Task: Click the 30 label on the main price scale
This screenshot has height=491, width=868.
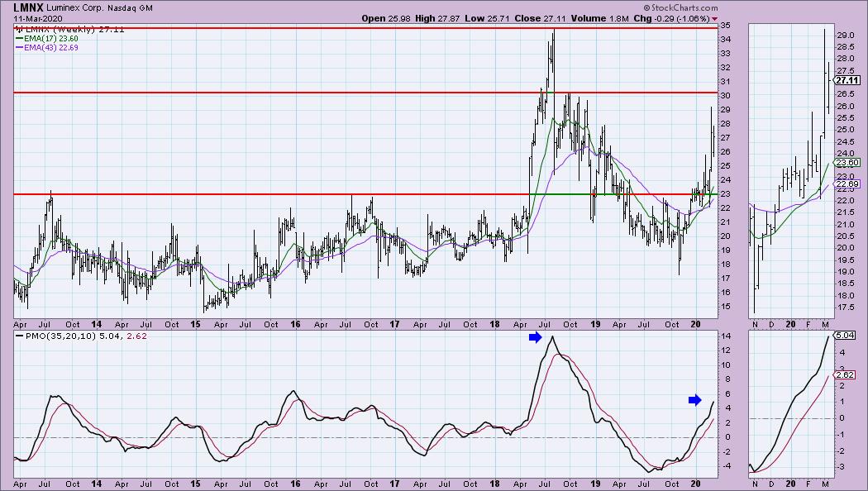Action: (x=725, y=96)
